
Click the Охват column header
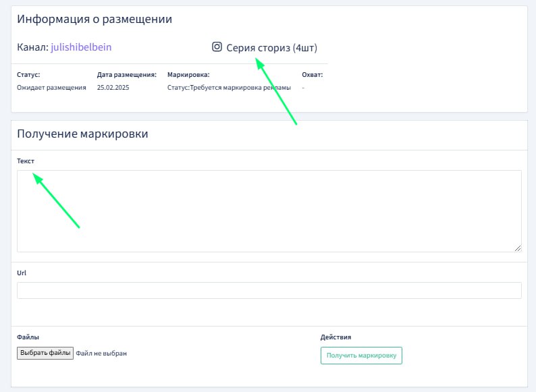[x=312, y=75]
